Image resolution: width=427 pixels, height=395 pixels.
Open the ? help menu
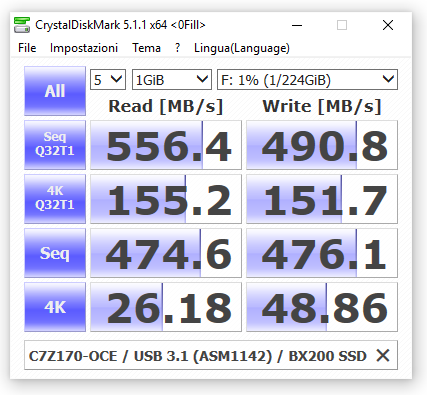pos(178,48)
